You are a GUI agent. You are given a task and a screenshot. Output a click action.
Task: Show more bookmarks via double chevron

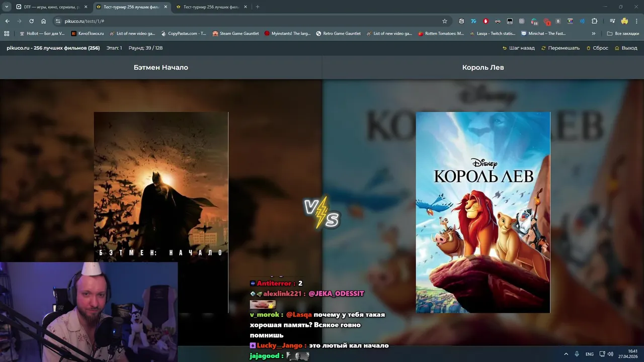(x=594, y=34)
